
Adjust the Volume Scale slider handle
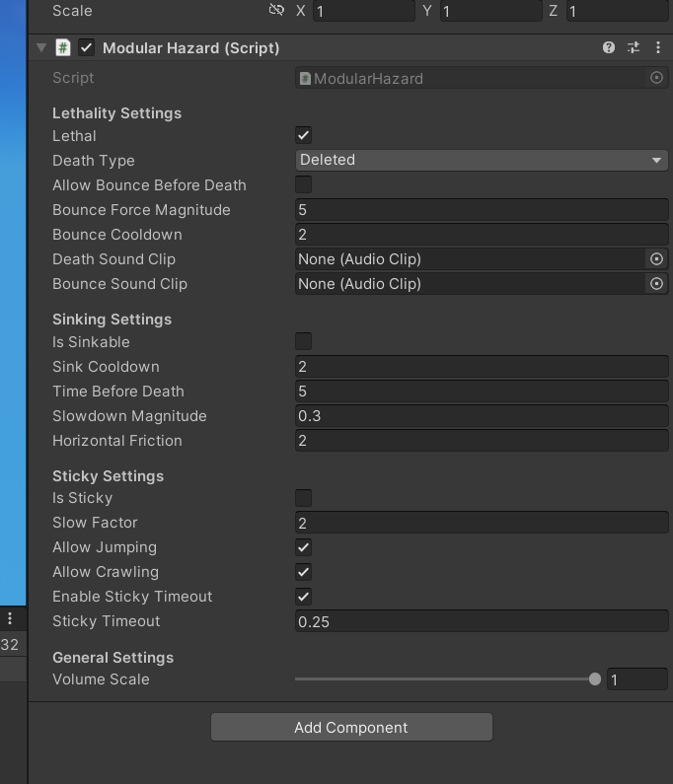pos(594,679)
